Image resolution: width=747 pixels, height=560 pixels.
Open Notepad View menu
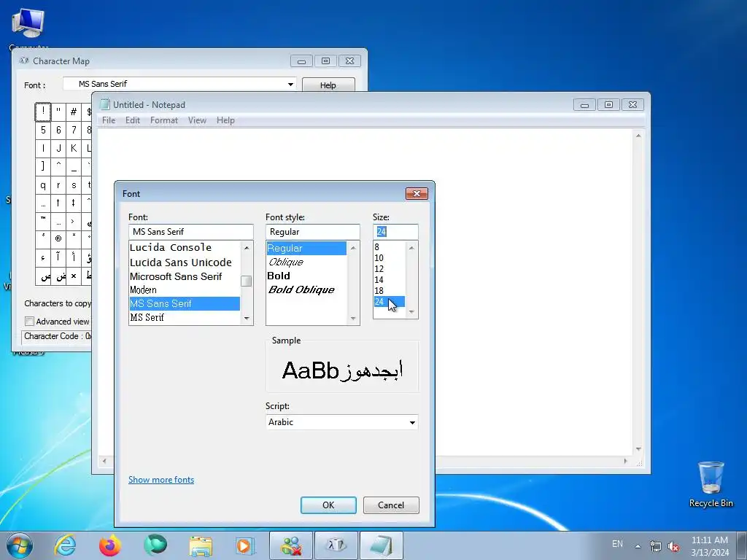click(x=197, y=120)
